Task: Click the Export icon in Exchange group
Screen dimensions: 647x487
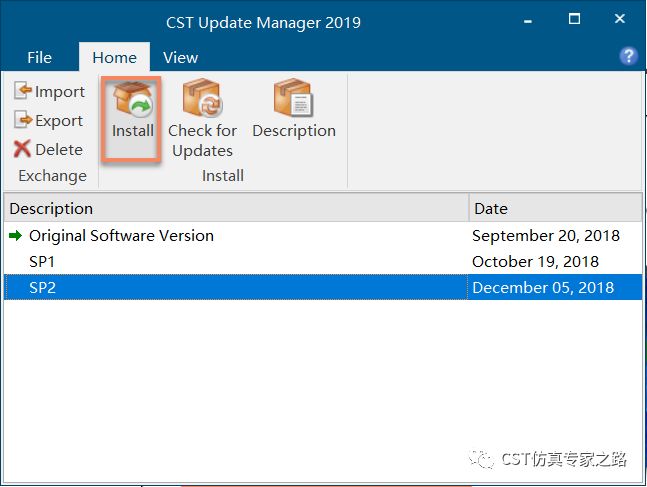Action: [23, 120]
